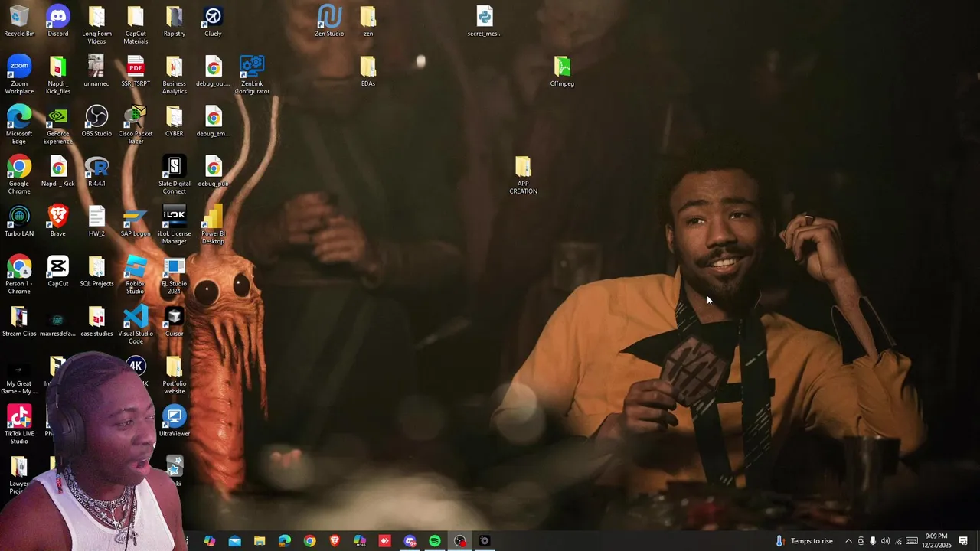Open Mail app in the taskbar
This screenshot has width=980, height=551.
coord(234,541)
